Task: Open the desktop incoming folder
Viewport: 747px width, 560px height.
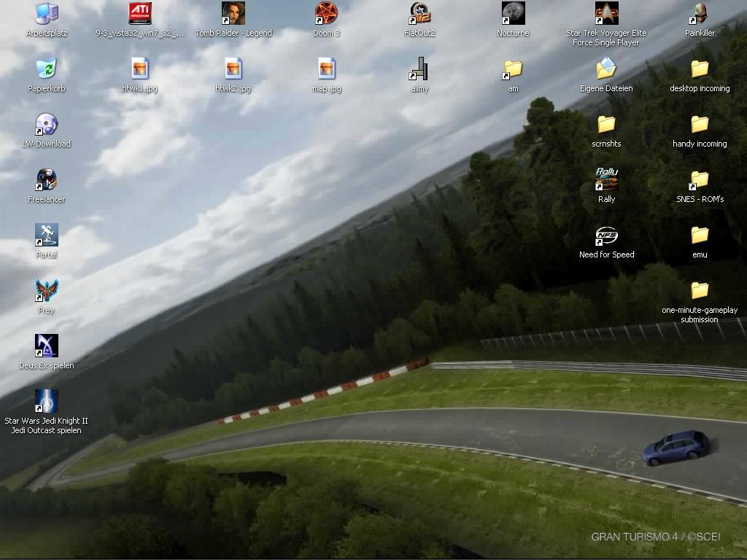Action: [700, 69]
